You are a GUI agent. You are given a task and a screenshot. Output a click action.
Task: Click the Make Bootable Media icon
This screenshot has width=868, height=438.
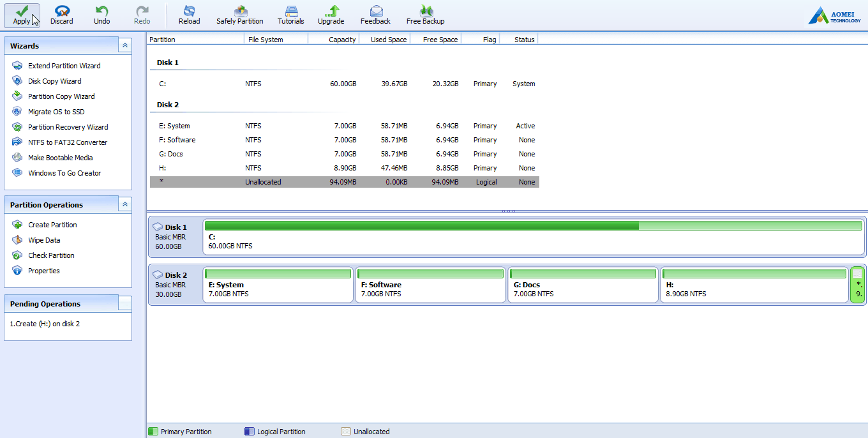[x=17, y=157]
